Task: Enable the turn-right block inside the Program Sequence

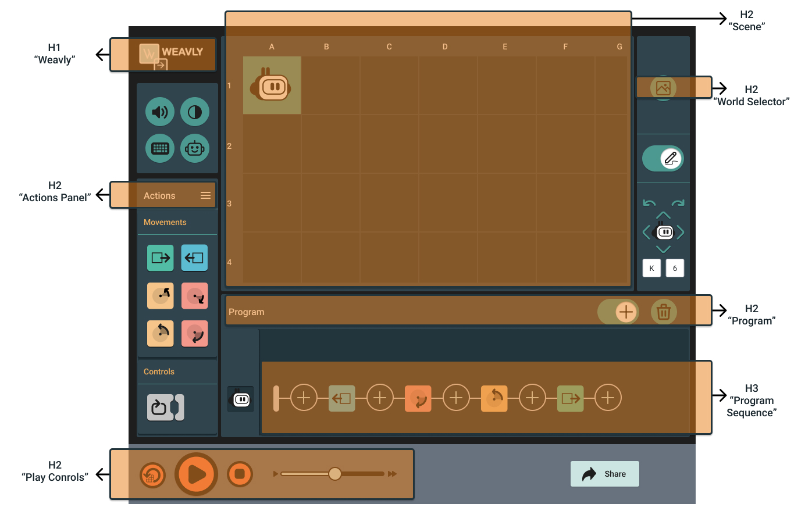Action: pos(418,398)
